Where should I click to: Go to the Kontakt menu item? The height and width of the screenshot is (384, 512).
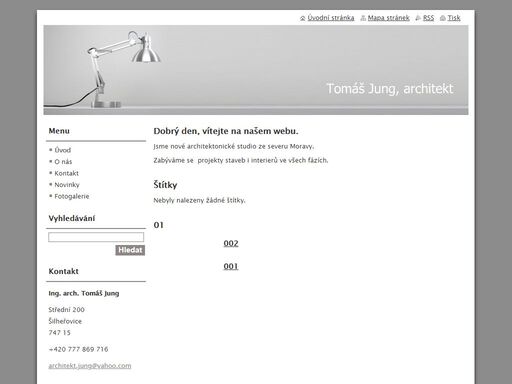click(67, 173)
